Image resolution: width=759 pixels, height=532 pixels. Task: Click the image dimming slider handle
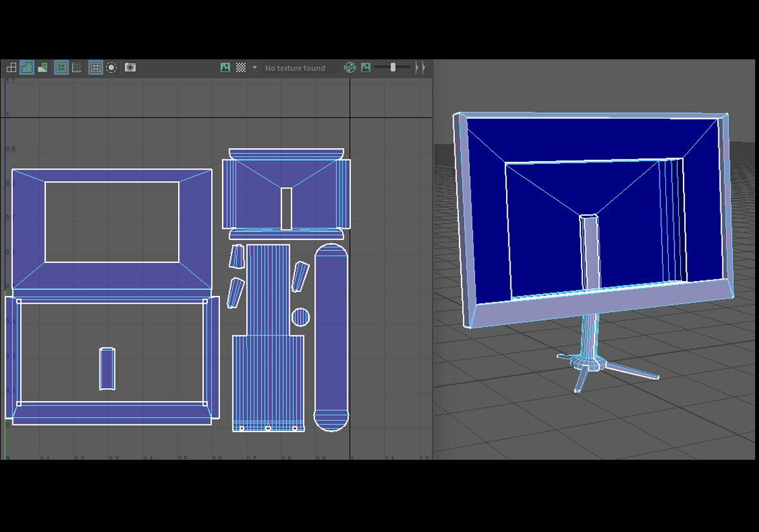point(392,67)
